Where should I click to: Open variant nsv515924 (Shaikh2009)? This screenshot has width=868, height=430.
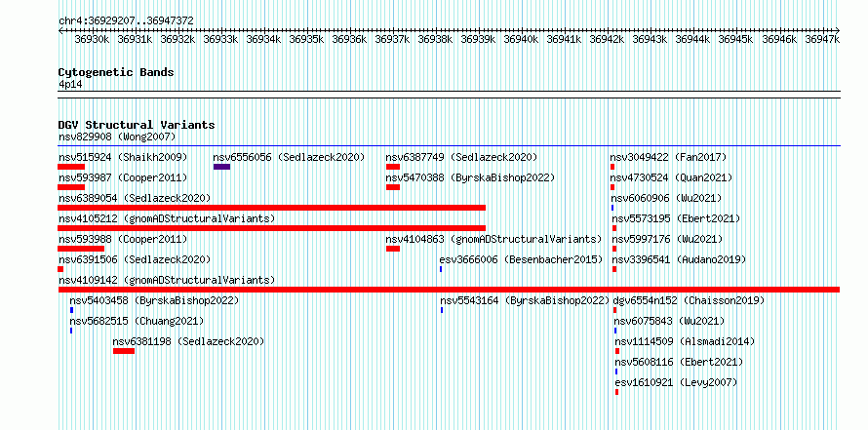pyautogui.click(x=123, y=157)
